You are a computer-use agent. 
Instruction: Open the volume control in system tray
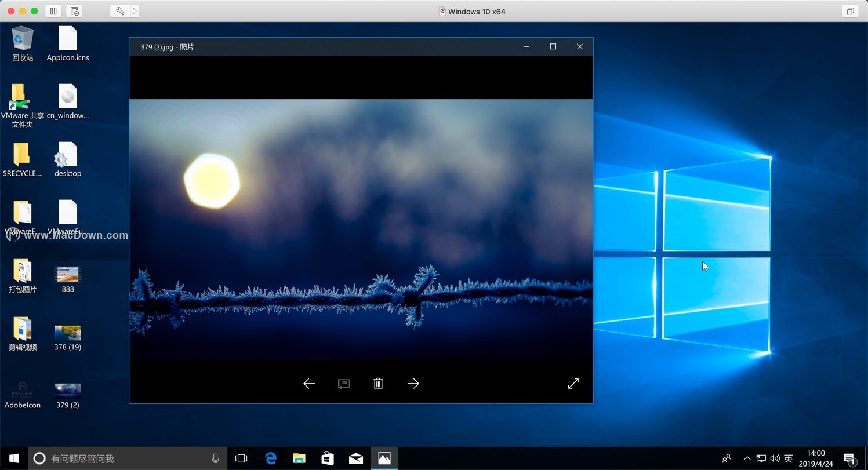(775, 458)
